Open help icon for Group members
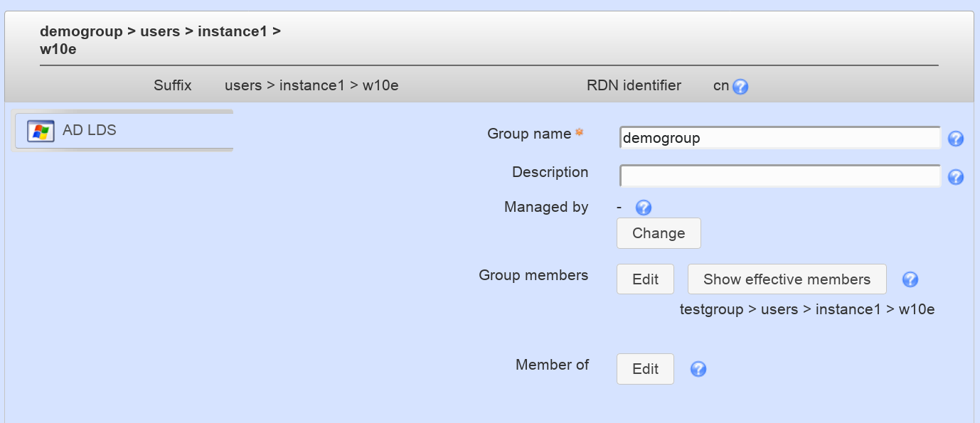Screen dimensions: 980x423 (910, 279)
